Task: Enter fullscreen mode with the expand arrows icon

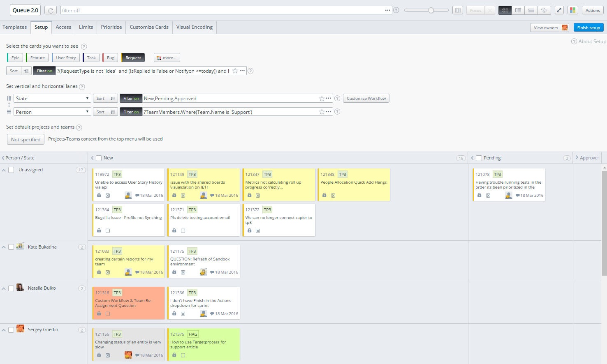Action: pyautogui.click(x=559, y=10)
